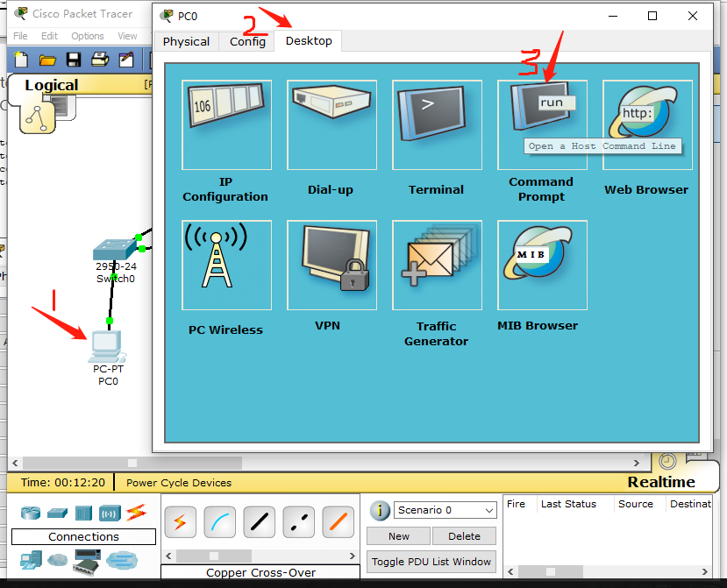This screenshot has width=727, height=588.
Task: Click the Save floppy disk icon
Action: click(x=74, y=60)
